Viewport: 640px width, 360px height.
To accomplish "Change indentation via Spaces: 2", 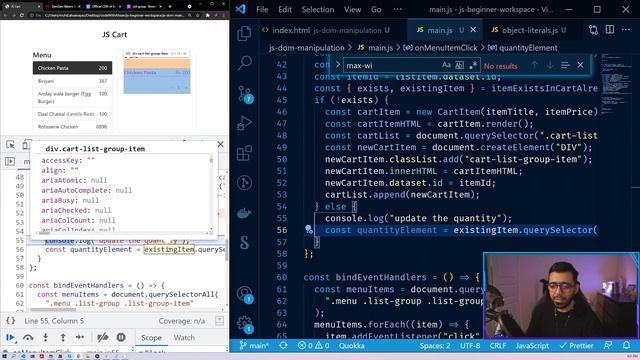I will (x=435, y=346).
